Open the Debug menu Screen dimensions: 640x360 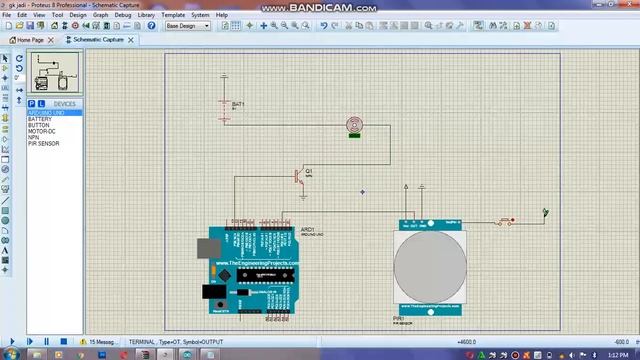click(122, 15)
